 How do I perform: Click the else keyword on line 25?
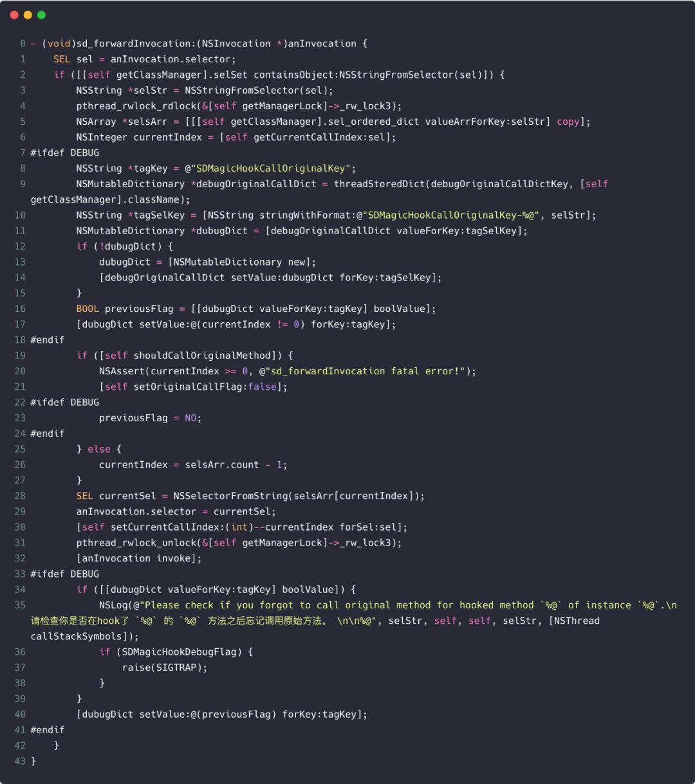click(99, 449)
